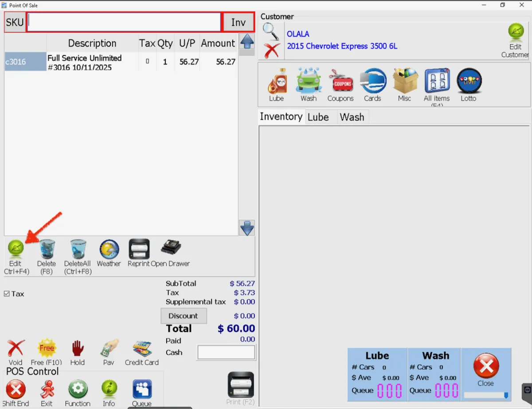Click the blue up arrow in the item list
The width and height of the screenshot is (532, 409).
click(x=247, y=42)
